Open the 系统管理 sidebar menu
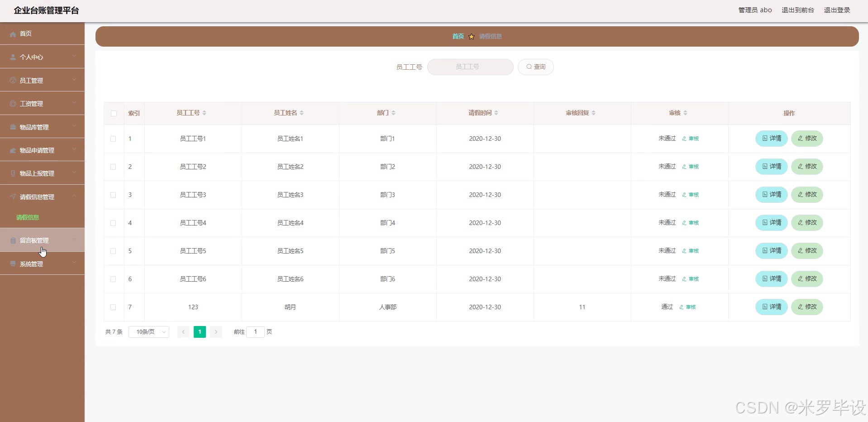 click(42, 264)
